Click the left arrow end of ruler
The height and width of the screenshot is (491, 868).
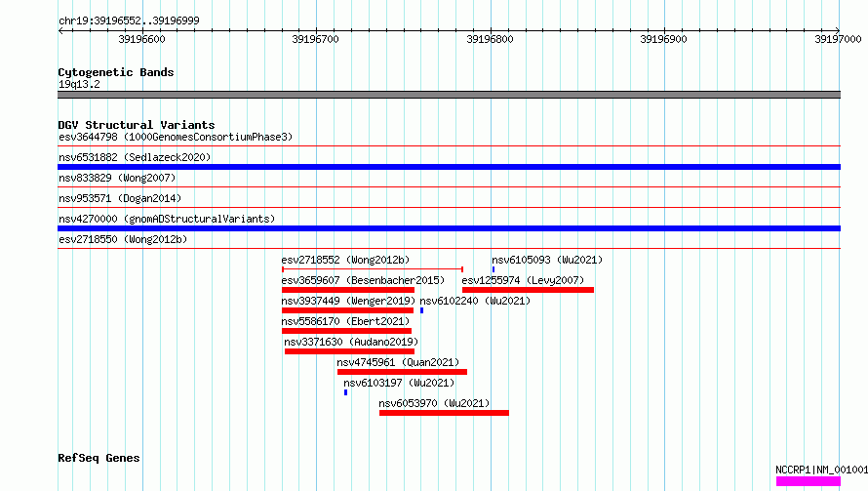click(60, 30)
